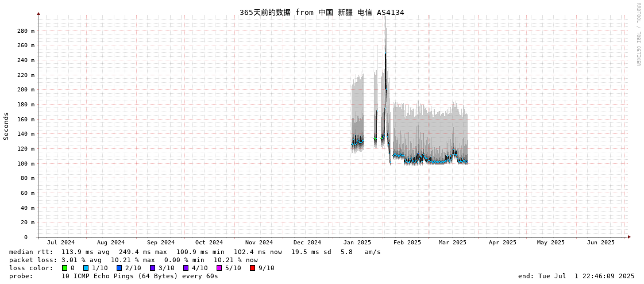Click the 'Sep 2024' axis label
This screenshot has width=644, height=284.
pos(161,243)
